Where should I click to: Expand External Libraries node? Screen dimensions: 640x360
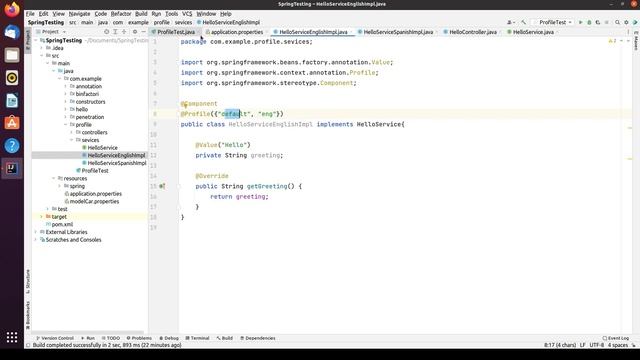(36, 232)
